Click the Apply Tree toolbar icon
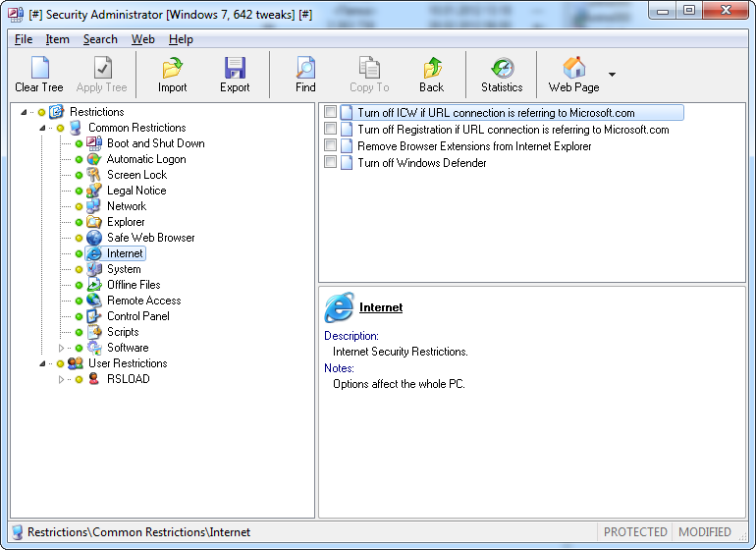The width and height of the screenshot is (756, 550). pos(102,68)
